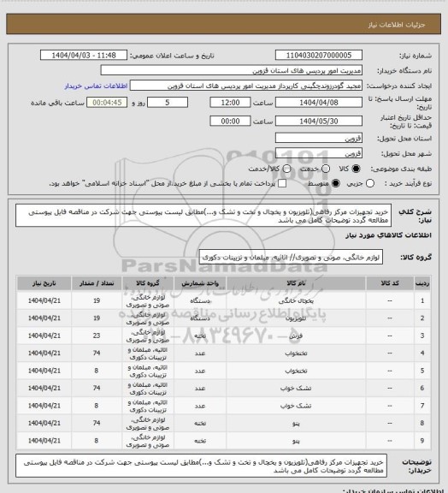The width and height of the screenshot is (448, 493).
Task: Select the یخچال خانگی item name
Action: click(x=296, y=301)
